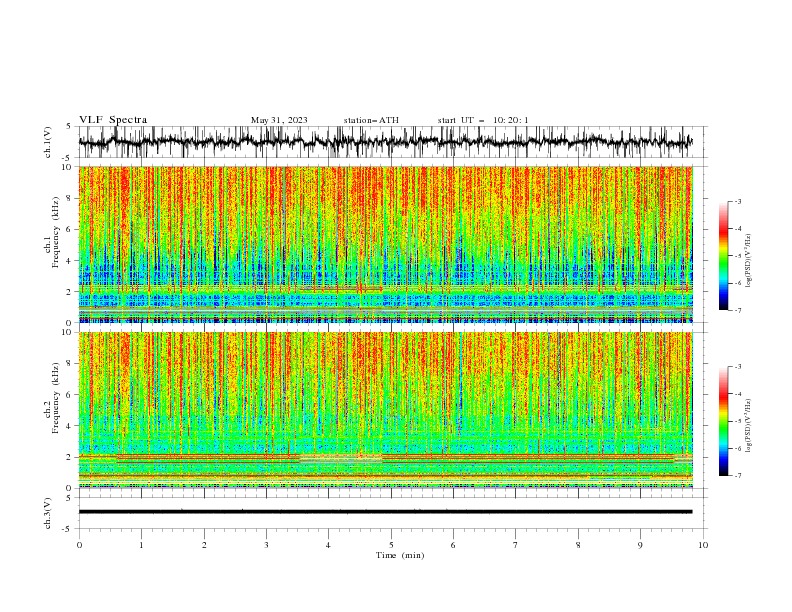Click the date 'May 31, 2023'

[279, 120]
